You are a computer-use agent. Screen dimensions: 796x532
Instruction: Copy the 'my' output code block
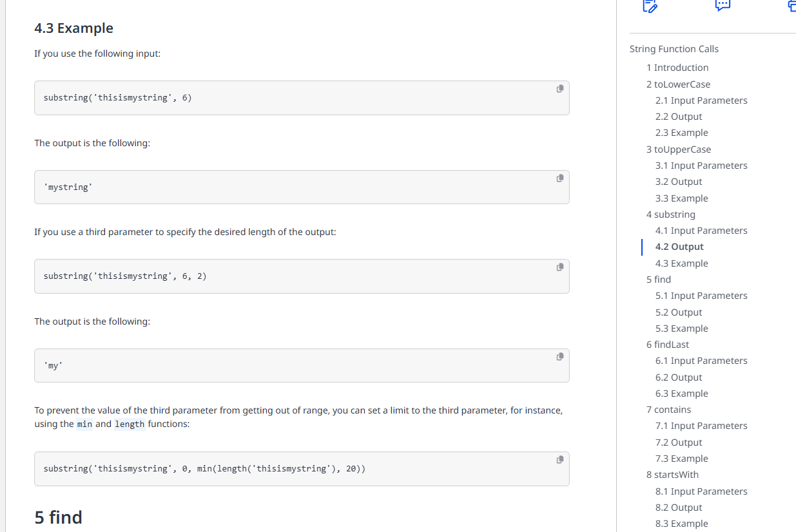click(x=559, y=356)
